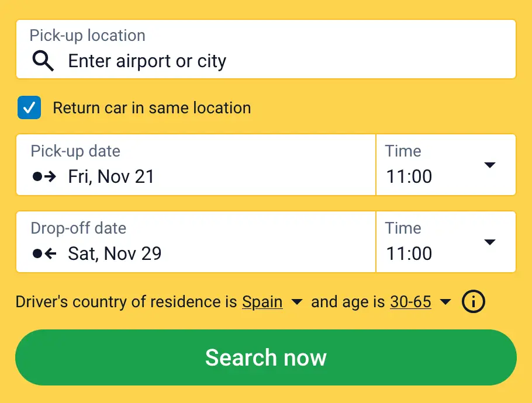
Task: Click the "Drop-off date" field label
Action: (x=78, y=228)
